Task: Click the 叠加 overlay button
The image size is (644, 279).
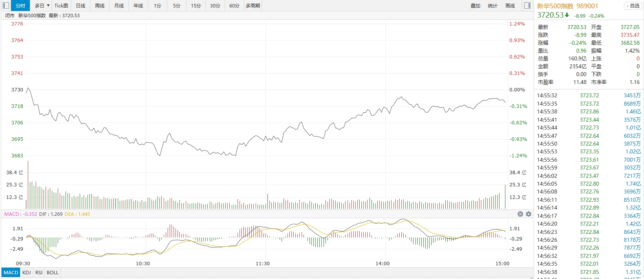Action: pos(476,5)
